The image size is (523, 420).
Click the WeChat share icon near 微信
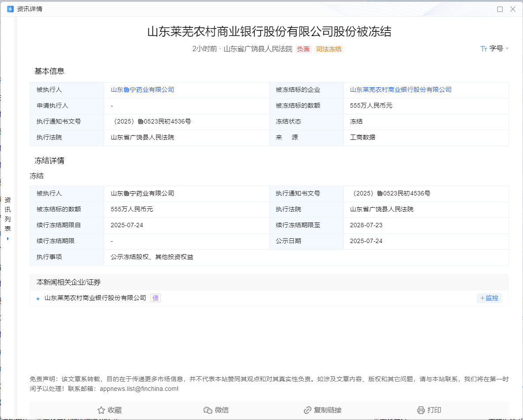click(207, 410)
